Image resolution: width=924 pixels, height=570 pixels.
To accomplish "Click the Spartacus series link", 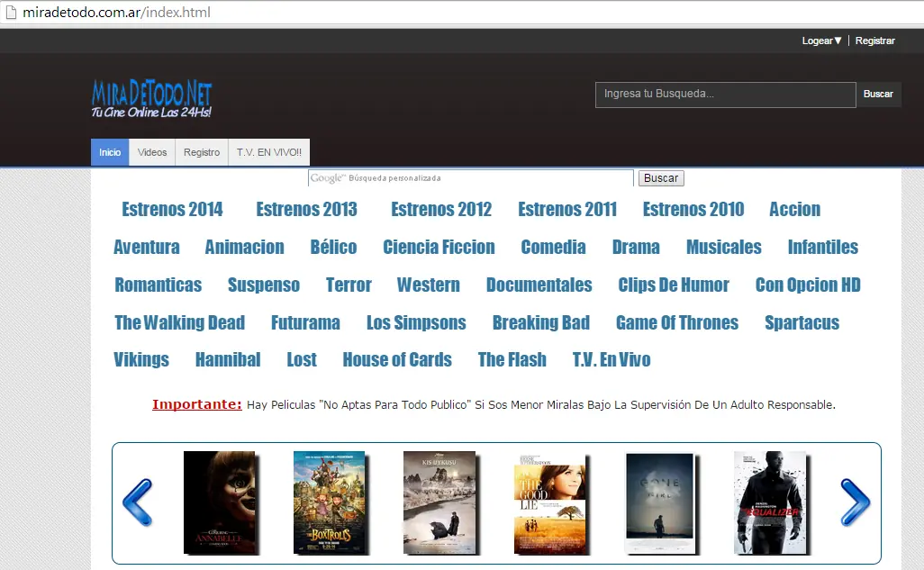I will coord(802,322).
